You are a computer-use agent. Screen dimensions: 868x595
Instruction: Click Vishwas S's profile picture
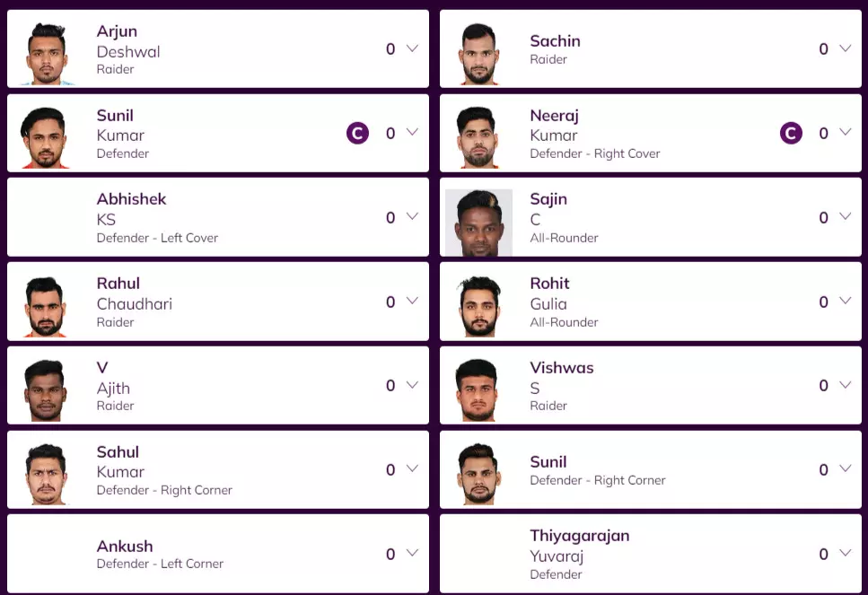(478, 389)
